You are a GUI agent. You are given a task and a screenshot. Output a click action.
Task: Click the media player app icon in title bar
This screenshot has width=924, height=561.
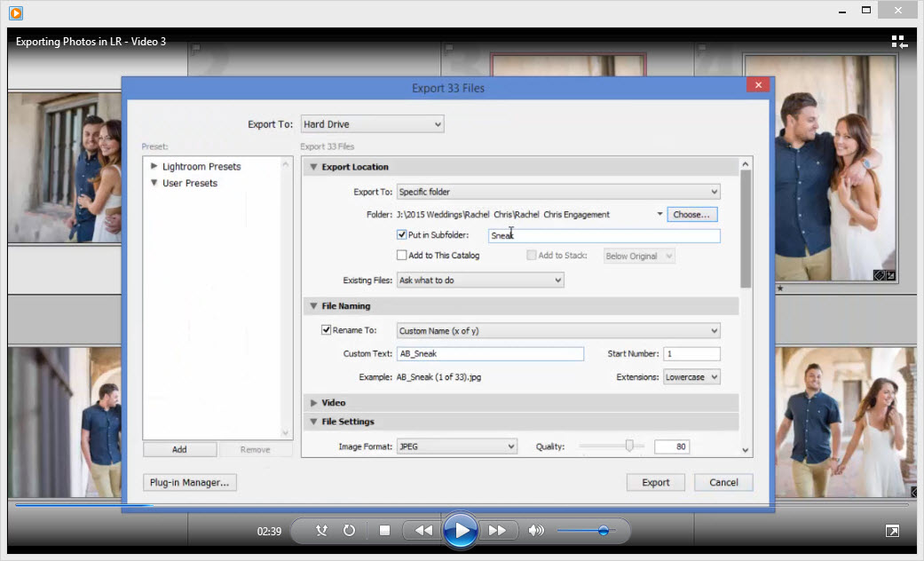pyautogui.click(x=16, y=12)
